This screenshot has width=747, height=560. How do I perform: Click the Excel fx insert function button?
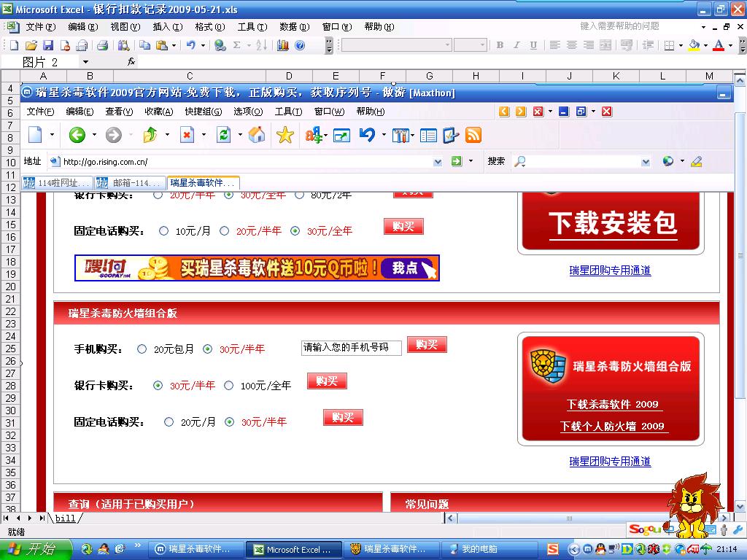131,61
